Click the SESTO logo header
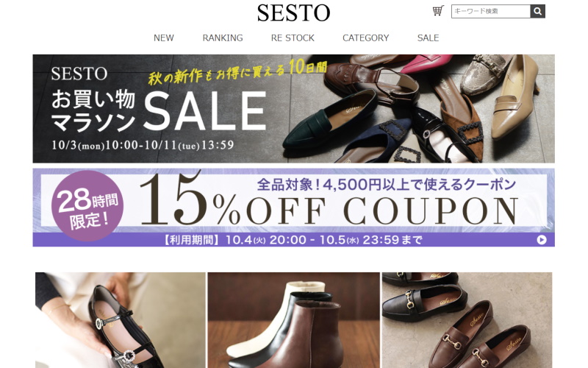Image resolution: width=588 pixels, height=368 pixels. coord(293,13)
